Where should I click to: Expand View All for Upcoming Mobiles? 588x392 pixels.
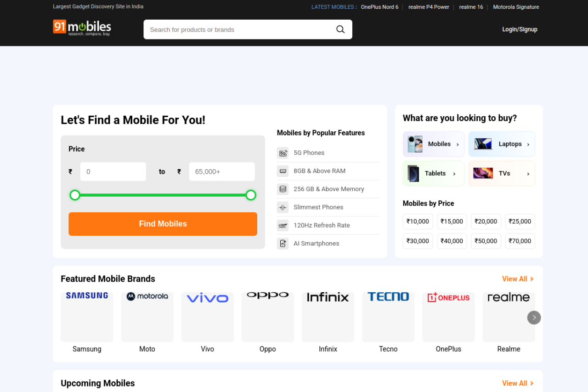[518, 383]
